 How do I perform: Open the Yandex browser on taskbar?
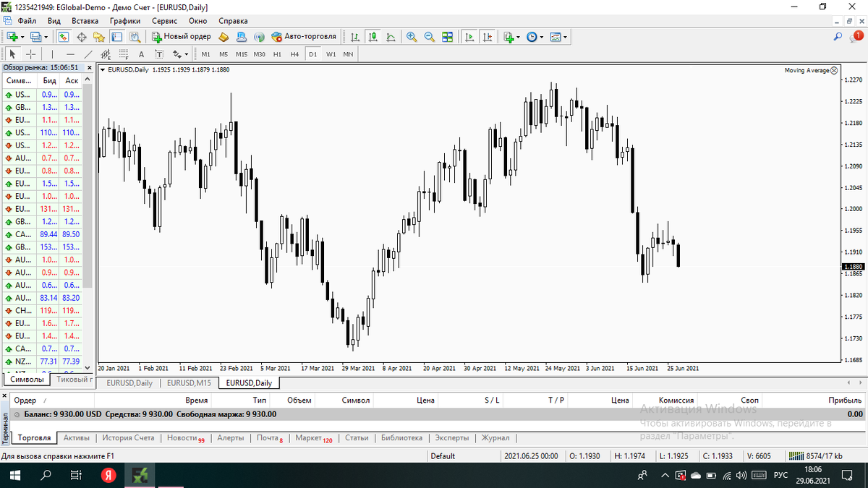tap(108, 476)
